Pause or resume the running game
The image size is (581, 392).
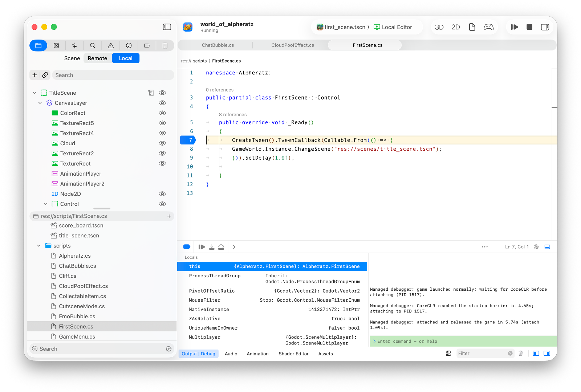pyautogui.click(x=514, y=27)
